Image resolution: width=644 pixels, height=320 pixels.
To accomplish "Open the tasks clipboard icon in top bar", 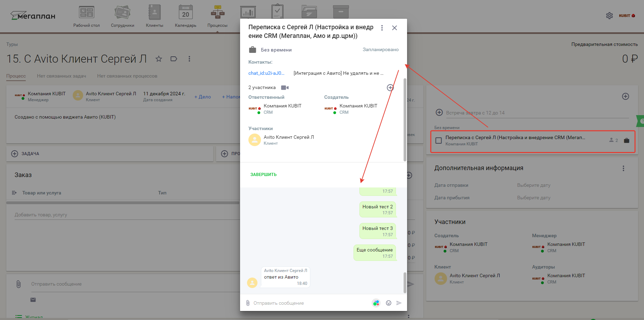I will tap(277, 12).
